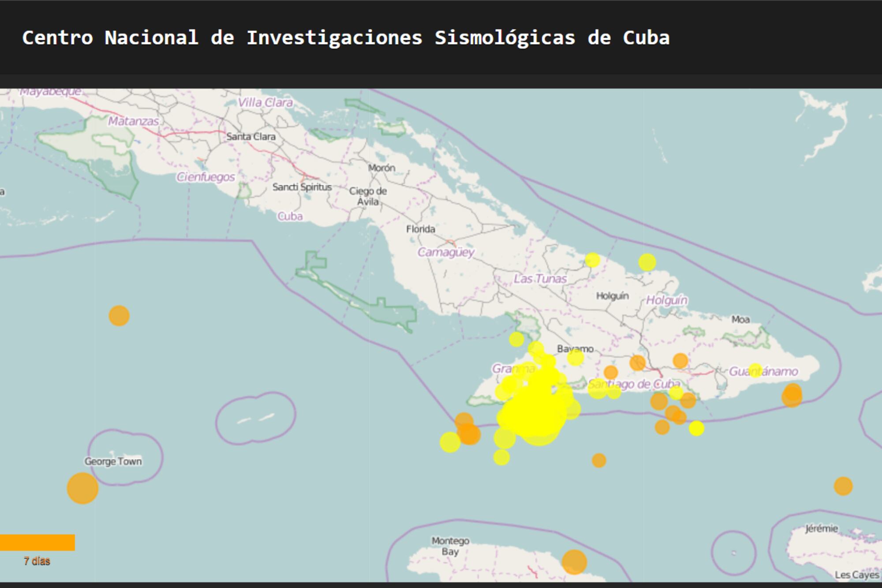The height and width of the screenshot is (588, 882).
Task: Select the orange marker southwest of Cienfuegos waters
Action: click(x=119, y=315)
